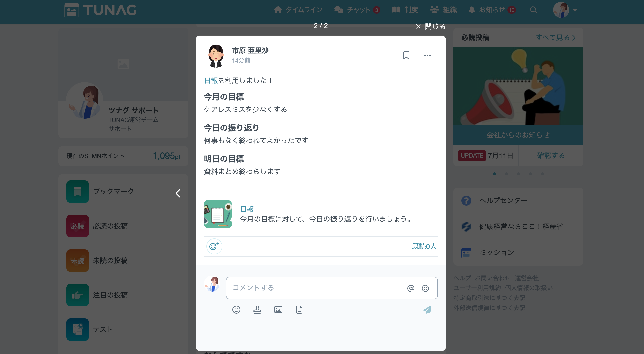
Task: Open 外部送信規律に基づく表記 link
Action: [x=489, y=308]
